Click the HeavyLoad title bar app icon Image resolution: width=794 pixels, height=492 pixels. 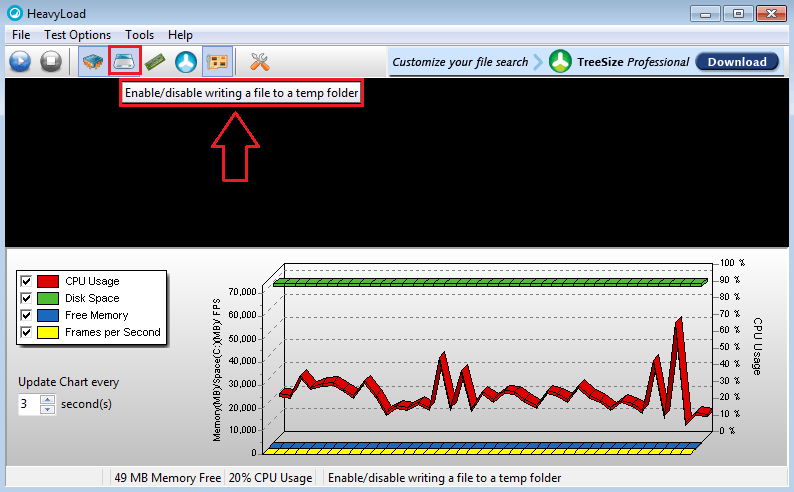[15, 13]
